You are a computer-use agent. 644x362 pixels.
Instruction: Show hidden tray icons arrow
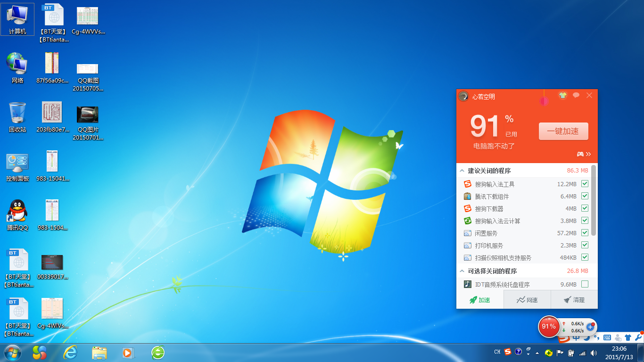[x=537, y=353]
